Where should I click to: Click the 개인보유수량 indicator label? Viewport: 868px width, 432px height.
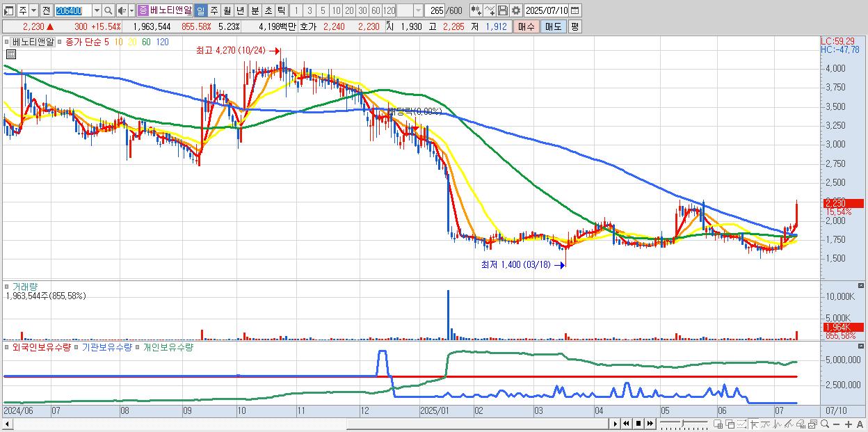(x=168, y=346)
